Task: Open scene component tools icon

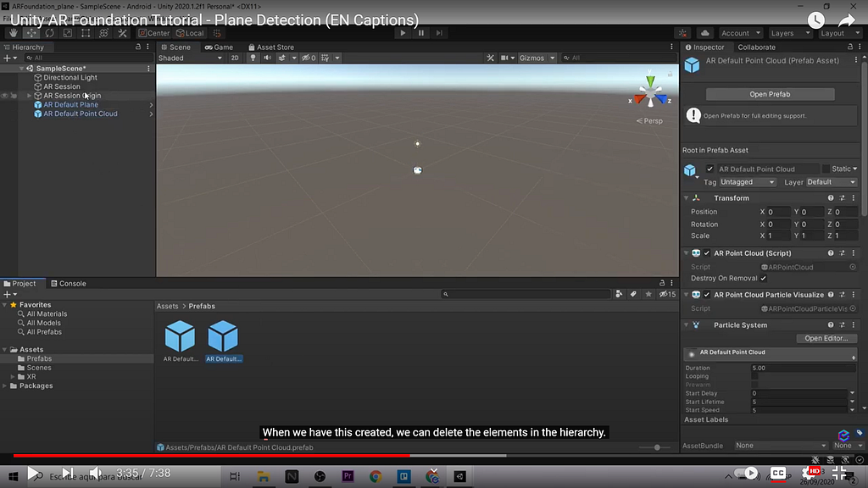Action: pos(491,58)
